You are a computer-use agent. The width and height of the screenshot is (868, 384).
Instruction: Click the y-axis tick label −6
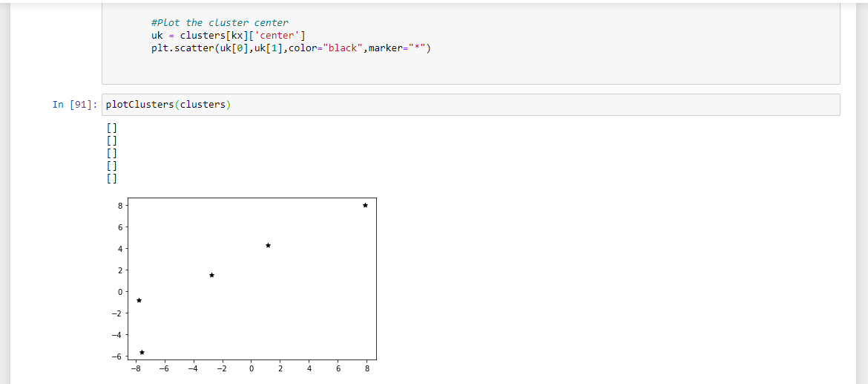click(x=116, y=357)
